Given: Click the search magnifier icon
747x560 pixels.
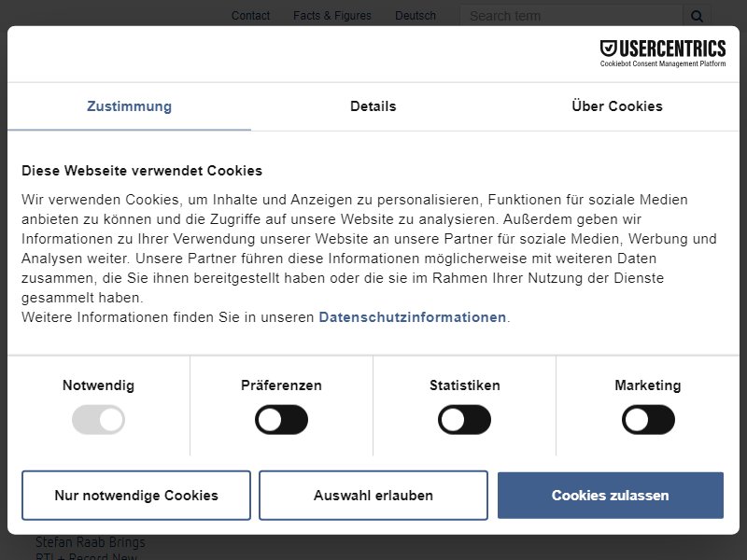Looking at the screenshot, I should [x=697, y=16].
